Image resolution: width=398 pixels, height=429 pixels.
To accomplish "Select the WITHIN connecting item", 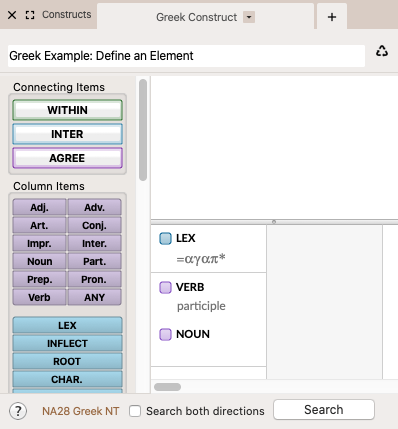I will pyautogui.click(x=68, y=110).
